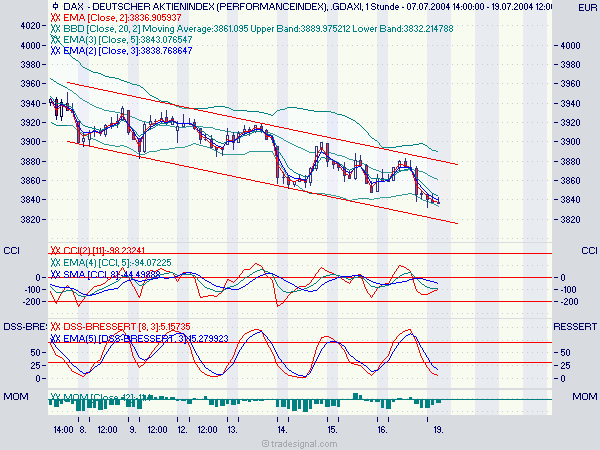Click the 3940 label on the left price axis
The width and height of the screenshot is (600, 450).
pos(31,103)
